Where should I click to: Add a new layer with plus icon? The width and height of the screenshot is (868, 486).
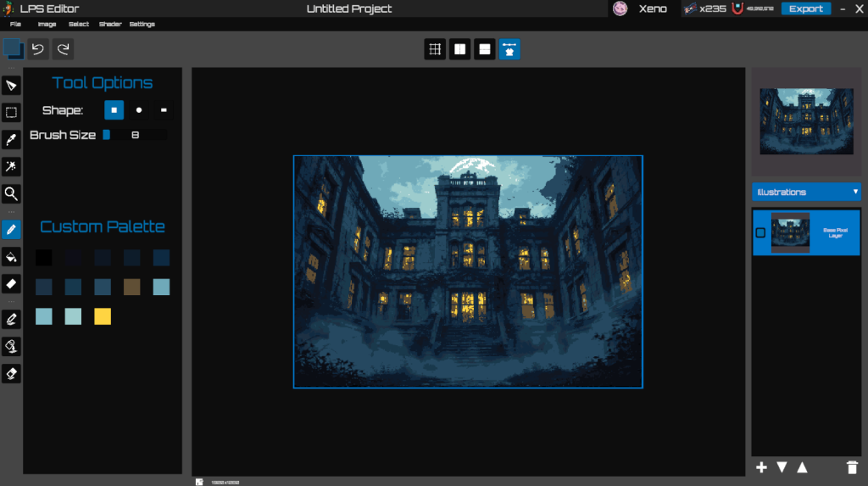tap(761, 467)
